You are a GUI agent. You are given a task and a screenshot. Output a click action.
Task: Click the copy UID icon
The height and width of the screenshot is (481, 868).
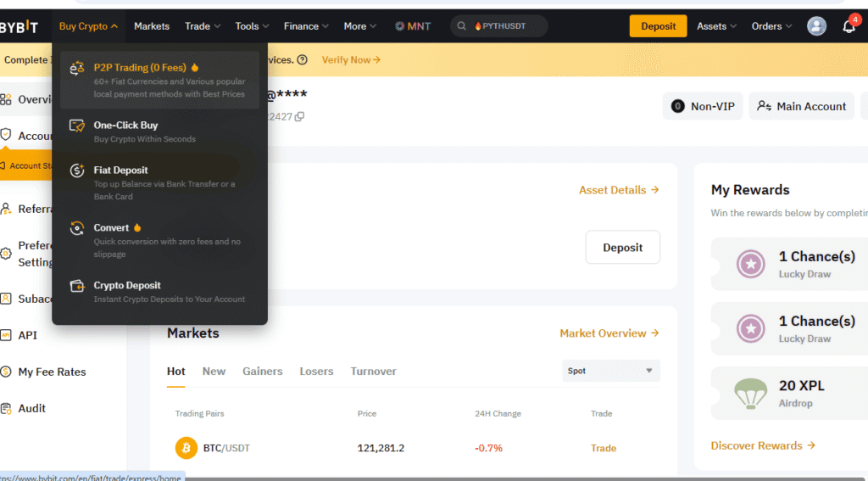(x=299, y=116)
